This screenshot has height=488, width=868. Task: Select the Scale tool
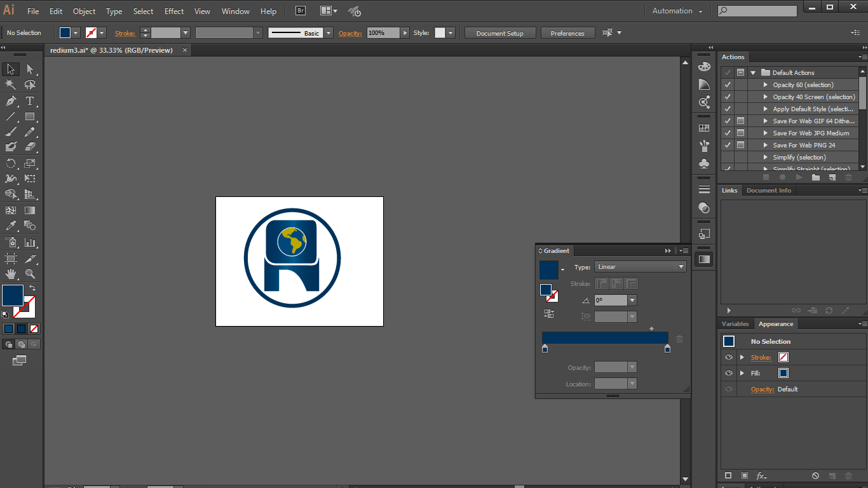(x=30, y=163)
